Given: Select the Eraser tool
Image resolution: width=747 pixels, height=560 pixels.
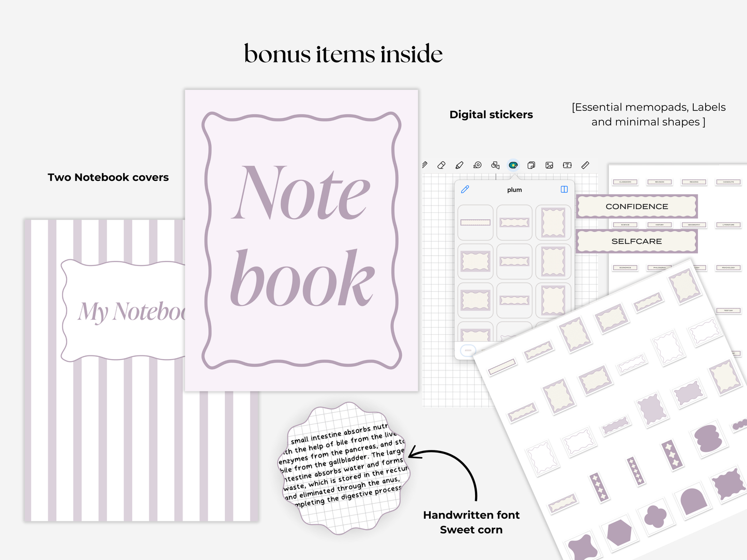Looking at the screenshot, I should pos(441,165).
